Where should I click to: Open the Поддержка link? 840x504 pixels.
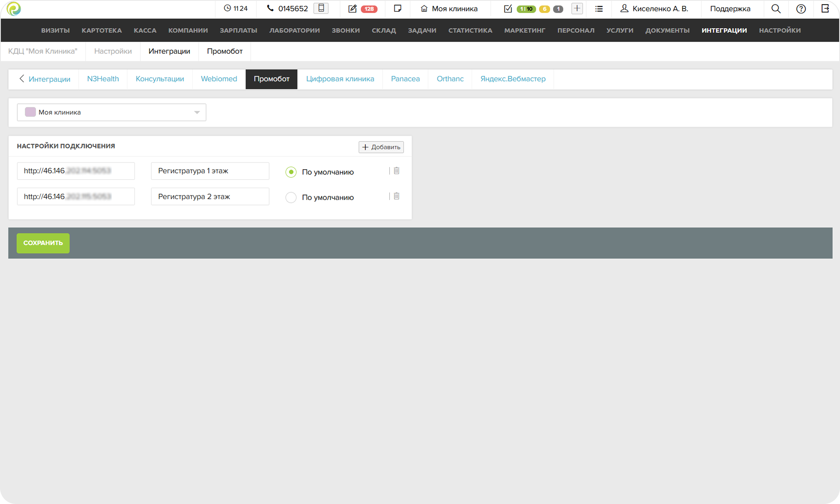[x=730, y=8]
